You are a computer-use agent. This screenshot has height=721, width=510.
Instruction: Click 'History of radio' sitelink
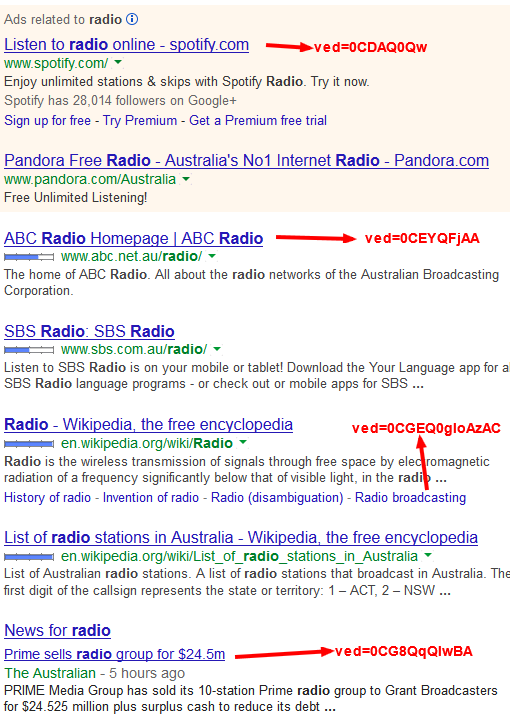47,498
